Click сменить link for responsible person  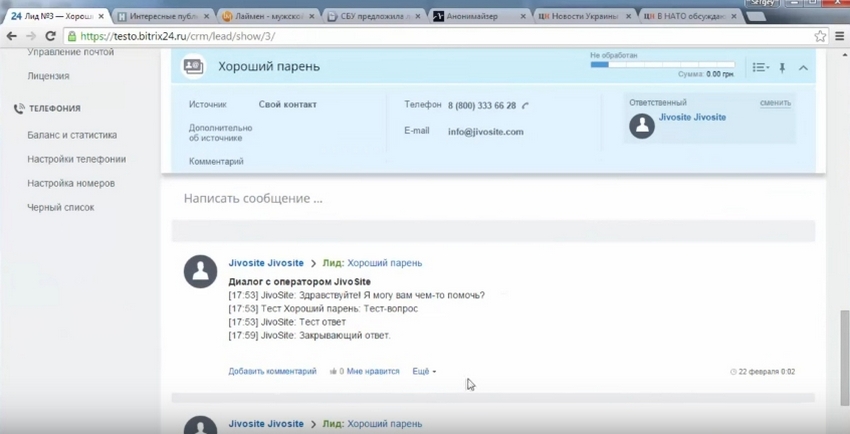[x=775, y=103]
